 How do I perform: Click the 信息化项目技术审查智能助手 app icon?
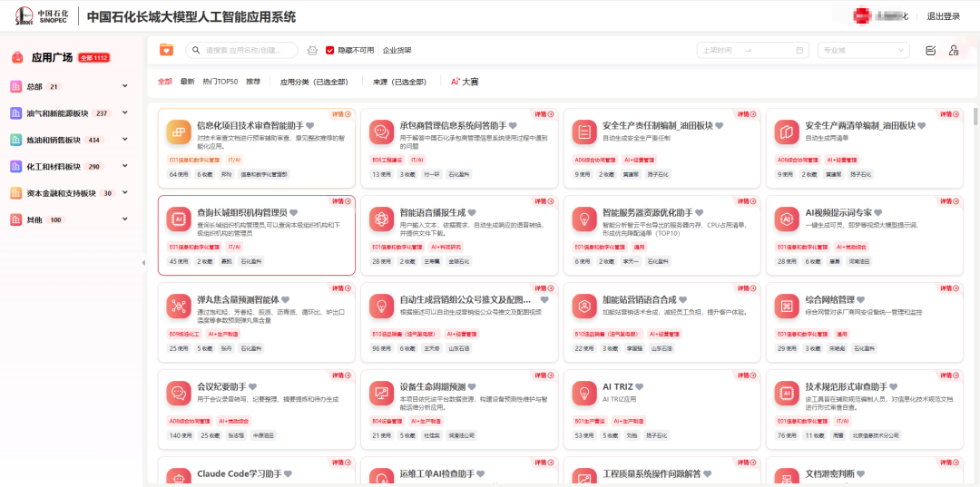179,131
